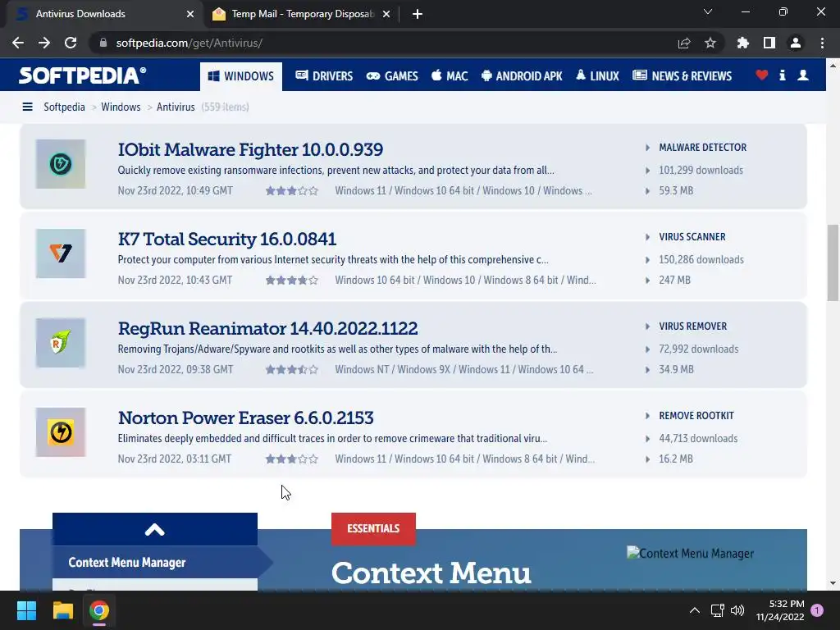
Task: Click the star rating of RegRun Reanimator
Action: click(x=292, y=370)
